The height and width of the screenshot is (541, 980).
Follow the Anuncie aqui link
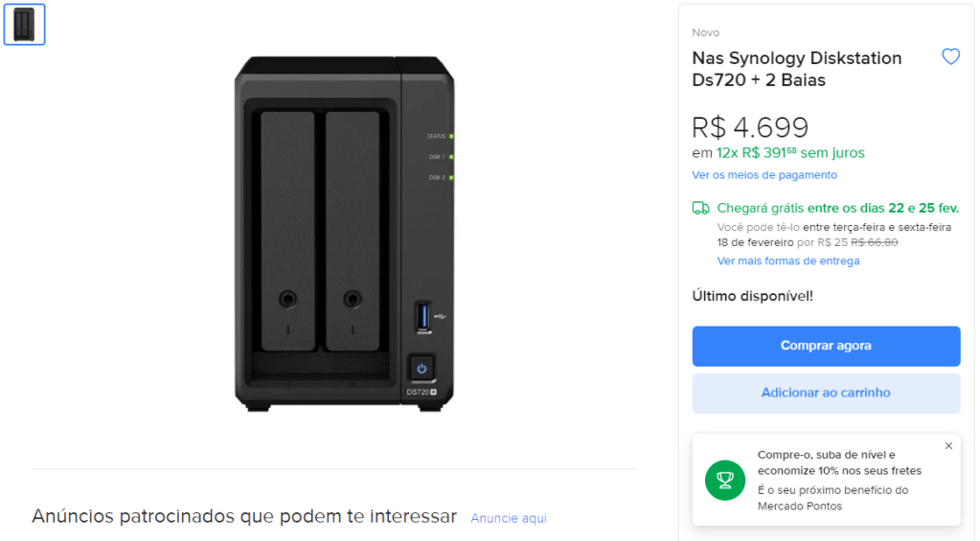click(509, 518)
